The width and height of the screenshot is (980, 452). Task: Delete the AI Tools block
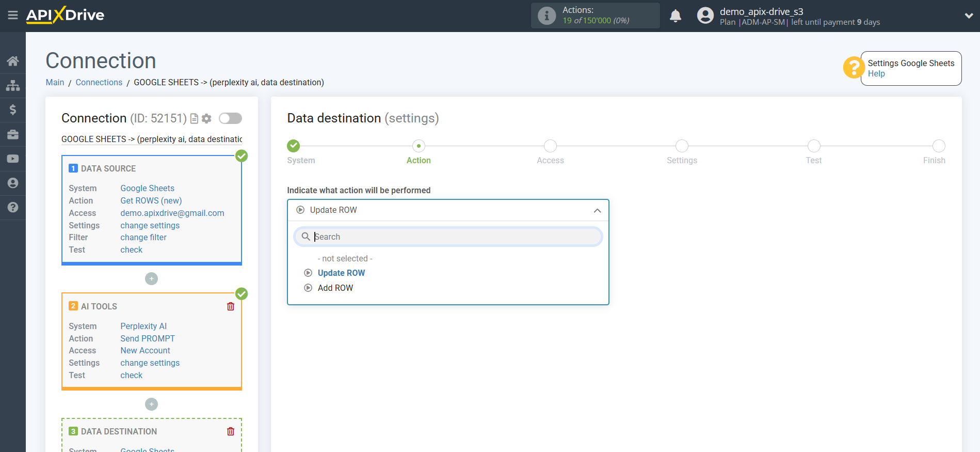coord(231,306)
